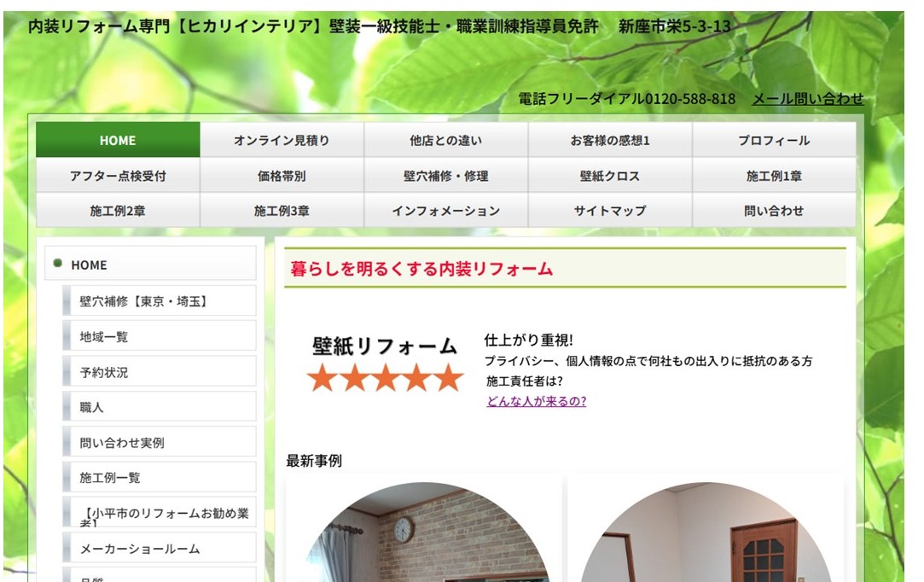The image size is (924, 582).
Task: Open お客様の感想1 menu item
Action: 610,140
